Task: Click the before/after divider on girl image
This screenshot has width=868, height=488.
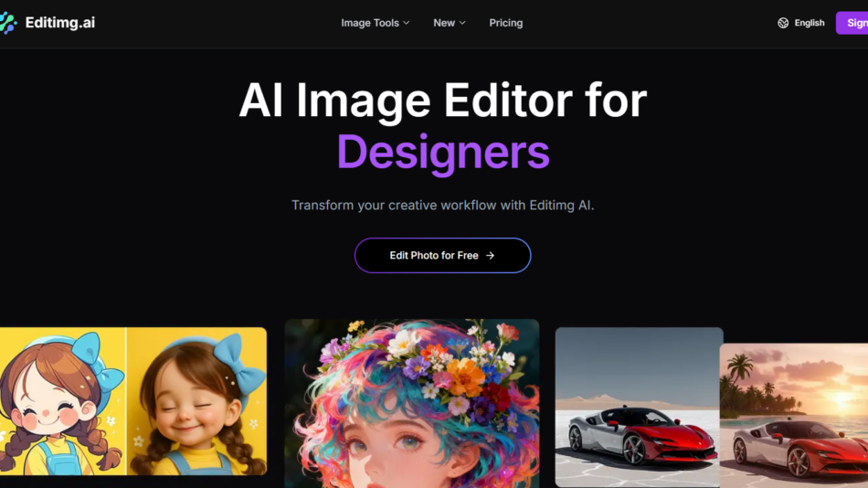Action: (x=126, y=402)
